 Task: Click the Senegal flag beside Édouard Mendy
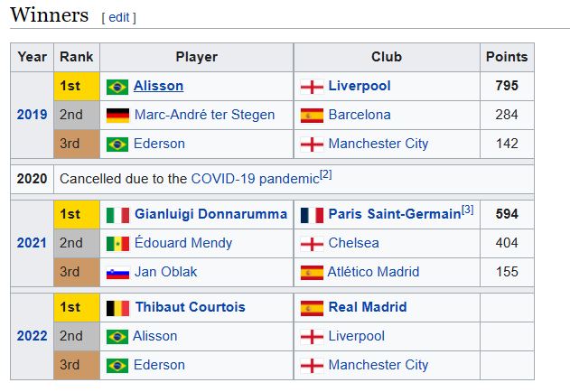(117, 244)
